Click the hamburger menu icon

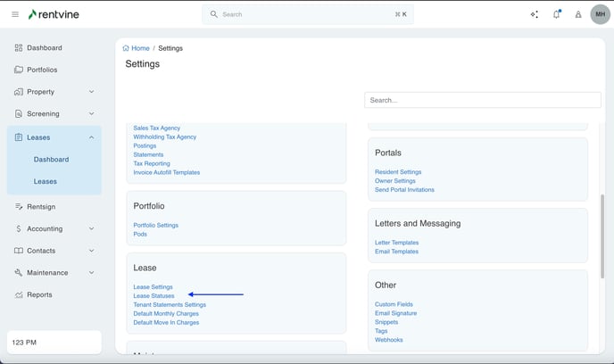[x=15, y=14]
